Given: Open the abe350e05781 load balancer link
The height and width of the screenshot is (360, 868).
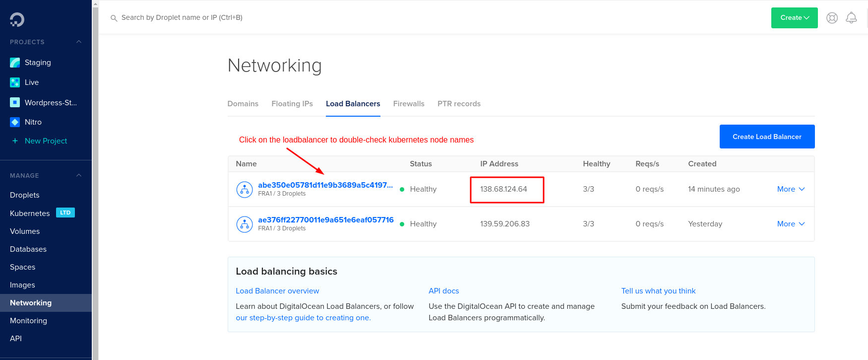Looking at the screenshot, I should [x=325, y=185].
